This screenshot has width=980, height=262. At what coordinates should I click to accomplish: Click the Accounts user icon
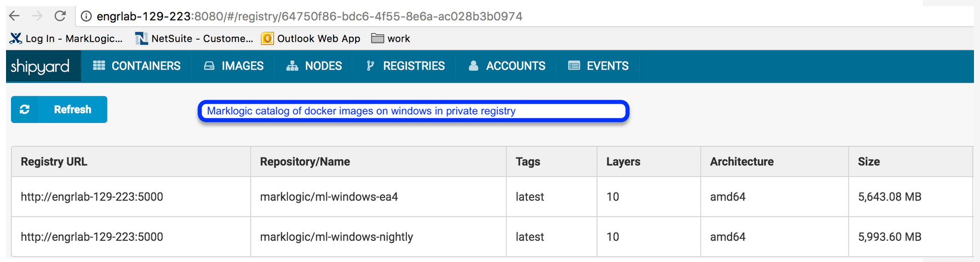473,65
